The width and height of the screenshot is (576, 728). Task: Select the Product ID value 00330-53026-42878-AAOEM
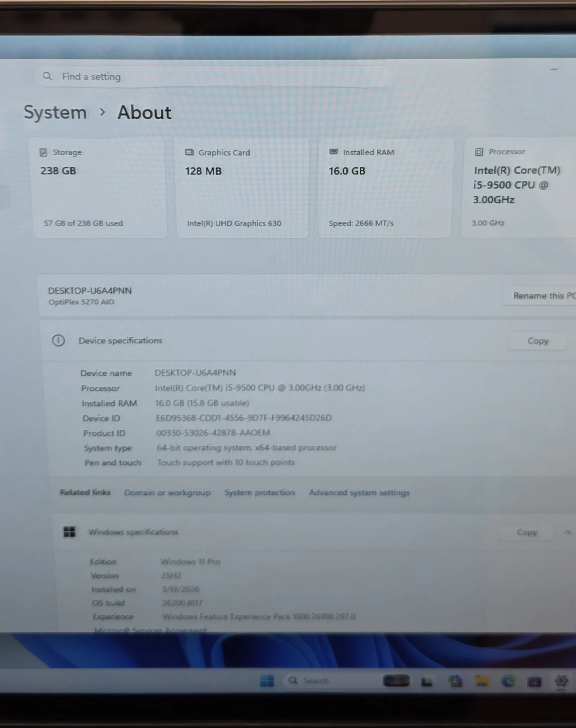click(213, 433)
